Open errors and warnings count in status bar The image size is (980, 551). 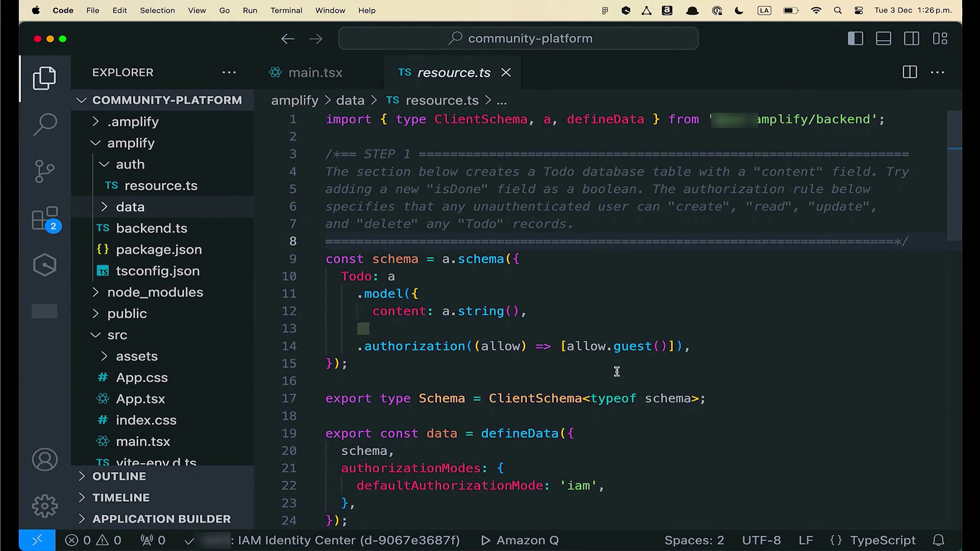tap(93, 540)
